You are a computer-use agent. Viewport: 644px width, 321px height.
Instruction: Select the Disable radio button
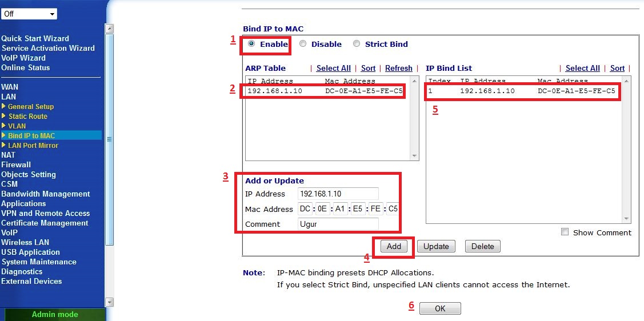click(303, 44)
